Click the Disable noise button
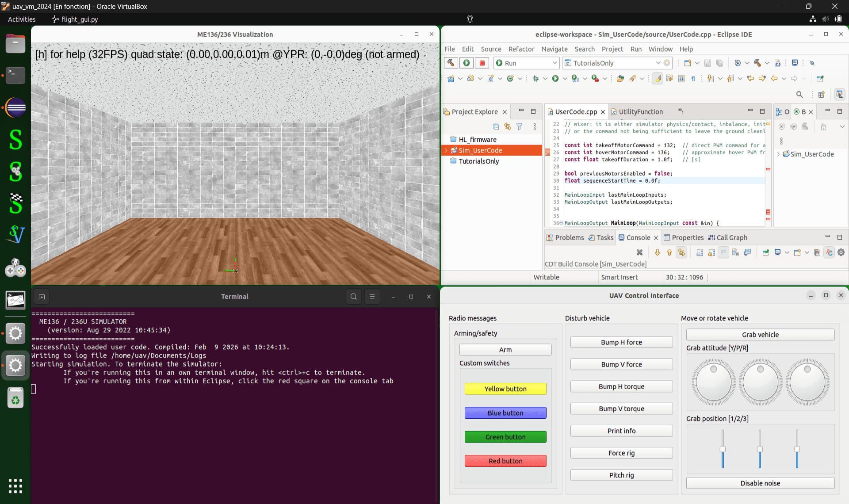Image resolution: width=849 pixels, height=504 pixels. click(760, 483)
